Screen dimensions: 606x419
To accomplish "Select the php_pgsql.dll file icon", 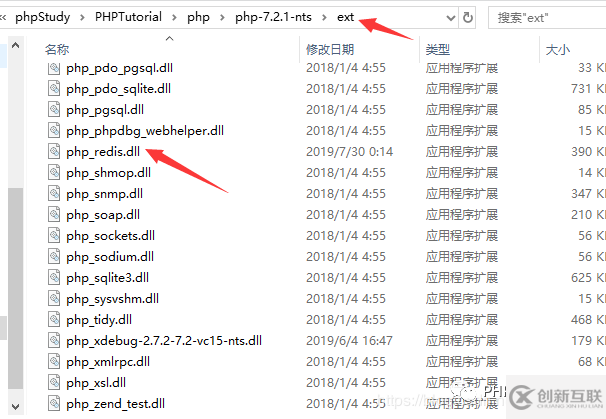I will coord(54,109).
